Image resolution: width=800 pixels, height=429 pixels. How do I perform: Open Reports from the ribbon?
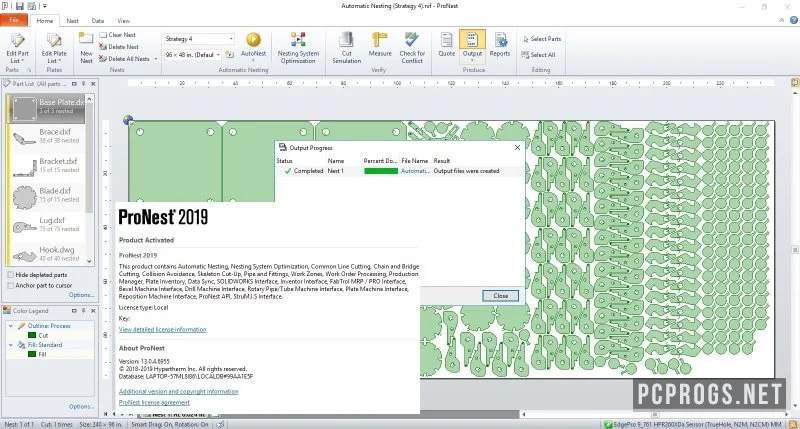click(499, 45)
